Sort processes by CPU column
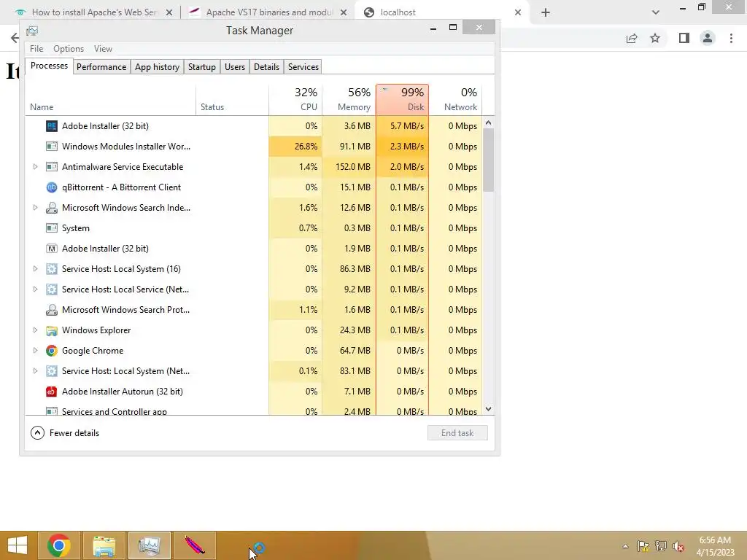 295,100
